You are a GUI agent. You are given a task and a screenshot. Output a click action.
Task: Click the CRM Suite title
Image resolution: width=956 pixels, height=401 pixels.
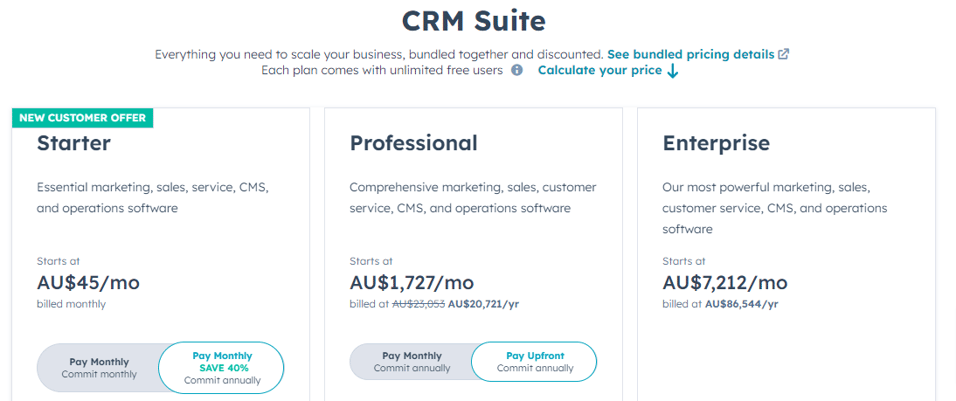[474, 21]
